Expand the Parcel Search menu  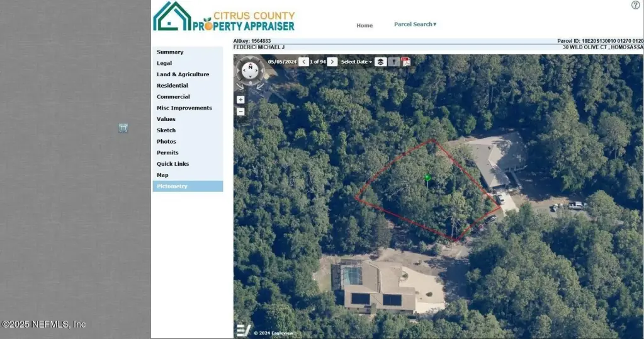click(415, 24)
